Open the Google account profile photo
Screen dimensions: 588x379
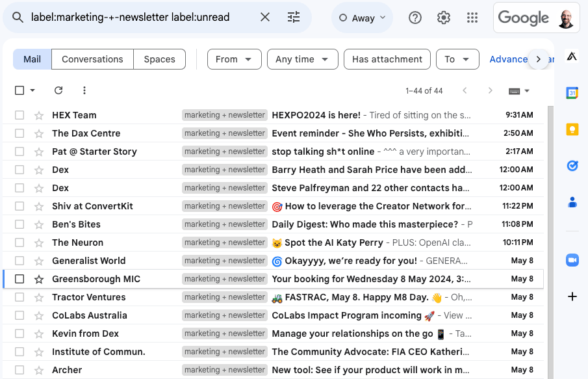(x=565, y=18)
